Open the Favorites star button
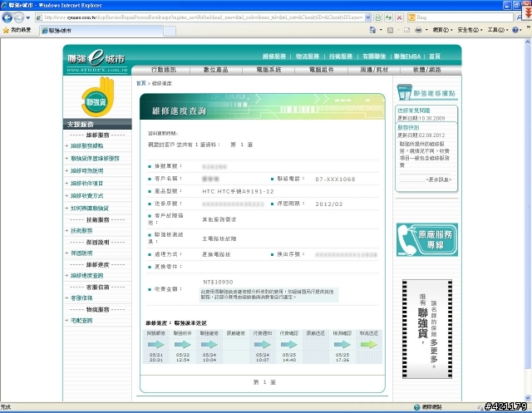532x413 pixels. [x=17, y=30]
